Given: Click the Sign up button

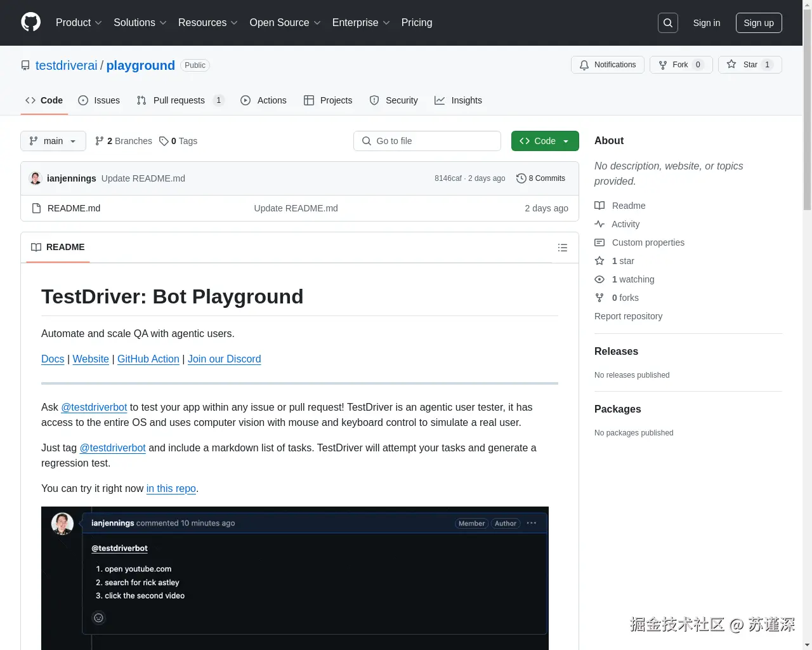Looking at the screenshot, I should [x=759, y=23].
